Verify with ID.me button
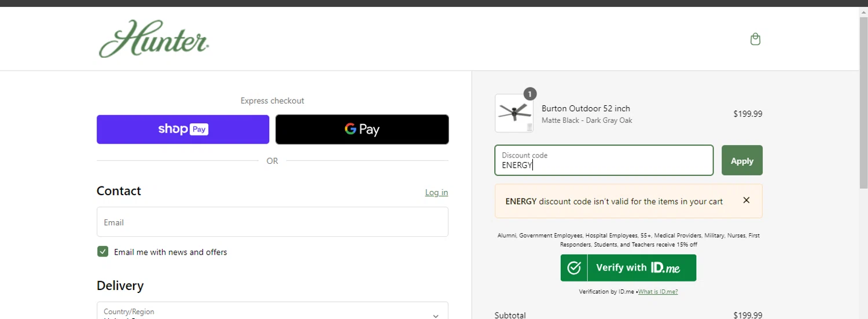Screen dimensions: 868x319 pyautogui.click(x=628, y=267)
